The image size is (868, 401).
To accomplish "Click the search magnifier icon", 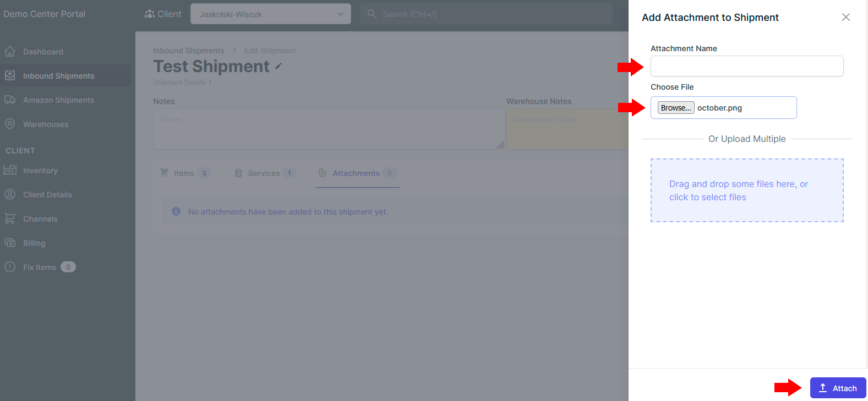I will click(372, 14).
